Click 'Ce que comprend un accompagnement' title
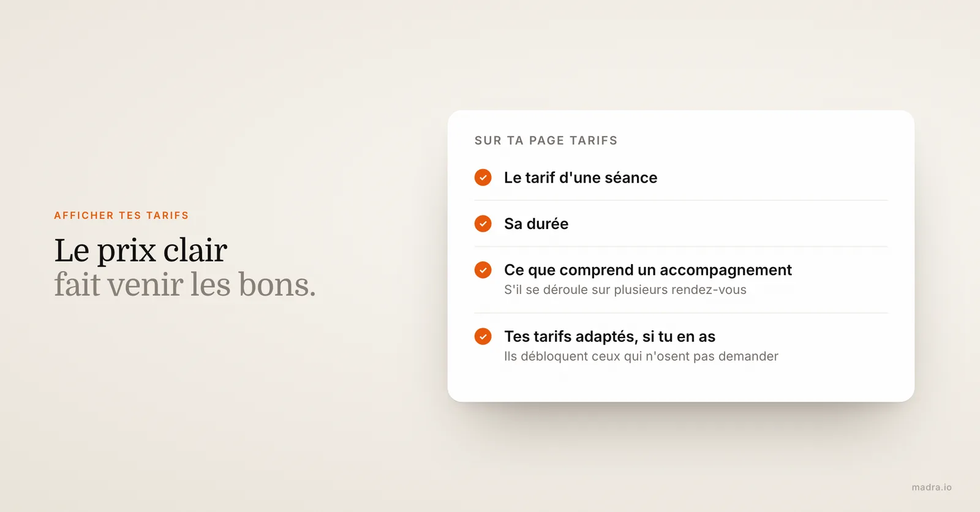980x512 pixels. (647, 270)
